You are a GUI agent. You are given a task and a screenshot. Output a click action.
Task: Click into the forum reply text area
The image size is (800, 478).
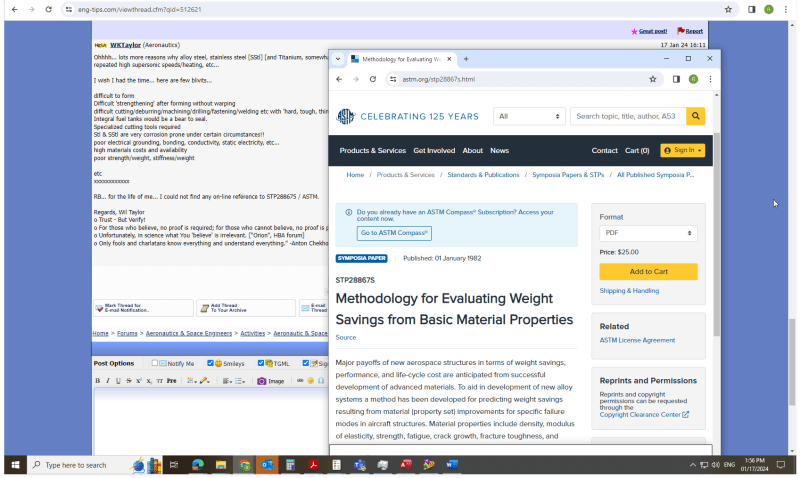pyautogui.click(x=211, y=421)
